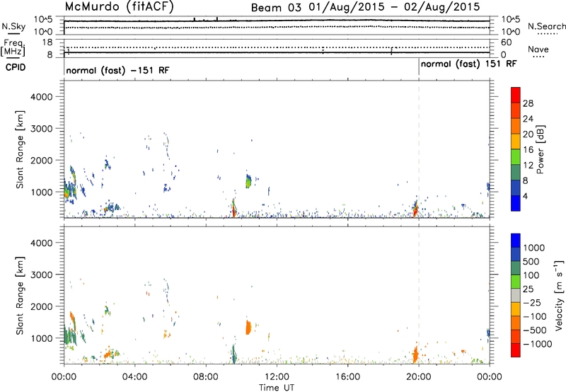Click the "28" label on the power colorbar
The image size is (566, 392).
click(x=528, y=103)
